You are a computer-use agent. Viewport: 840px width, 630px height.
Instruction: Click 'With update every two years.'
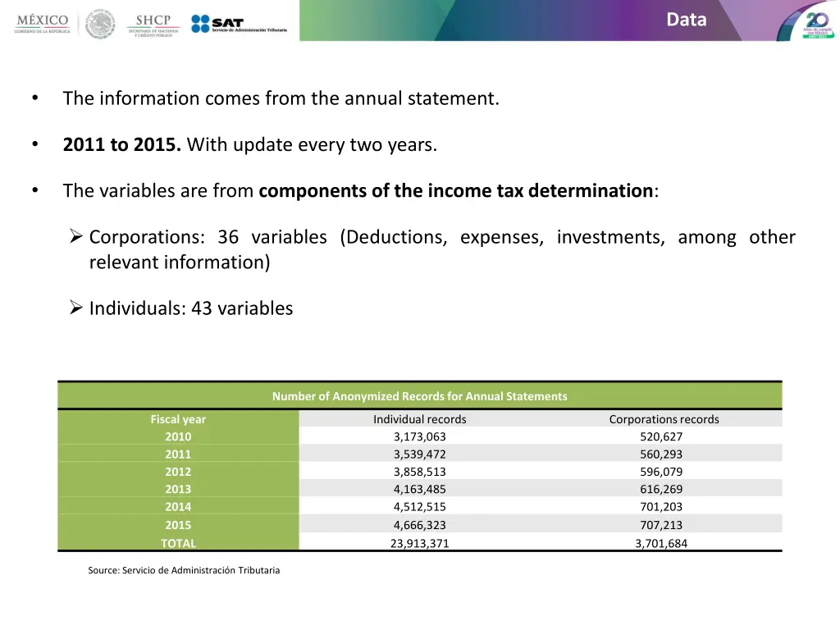point(312,144)
